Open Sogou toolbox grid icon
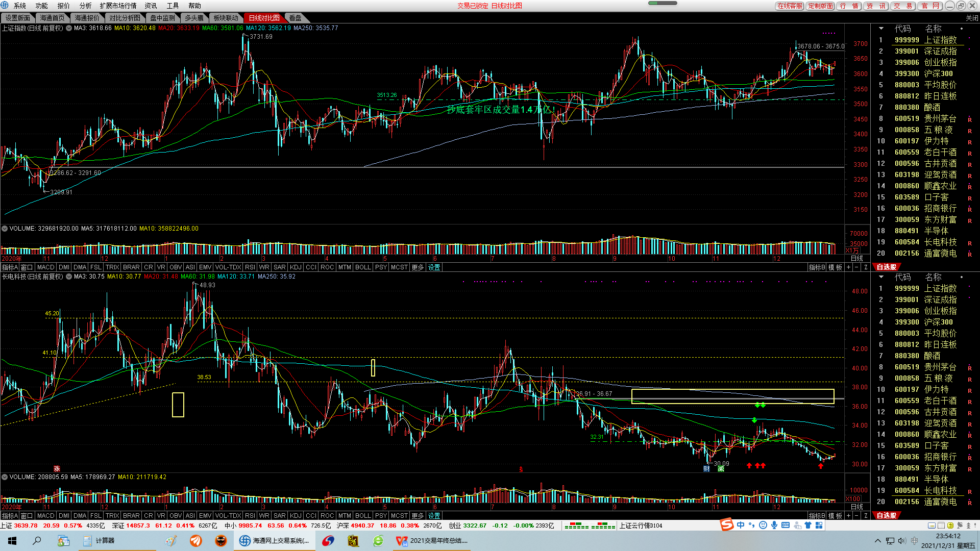Screen dimensions: 980x551 819,525
